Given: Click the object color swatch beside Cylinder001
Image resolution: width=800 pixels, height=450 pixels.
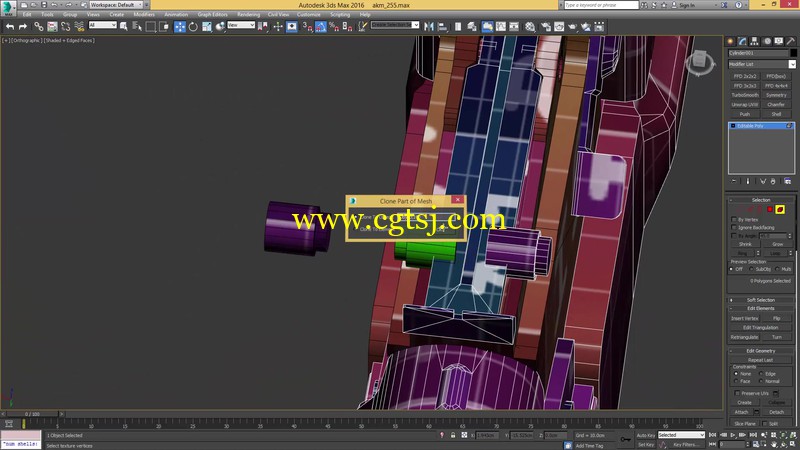Looking at the screenshot, I should [793, 53].
